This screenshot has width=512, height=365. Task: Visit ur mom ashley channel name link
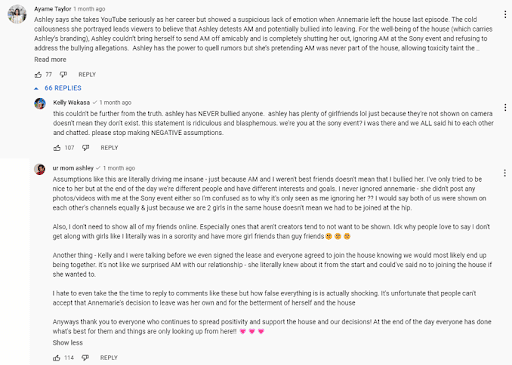(73, 168)
